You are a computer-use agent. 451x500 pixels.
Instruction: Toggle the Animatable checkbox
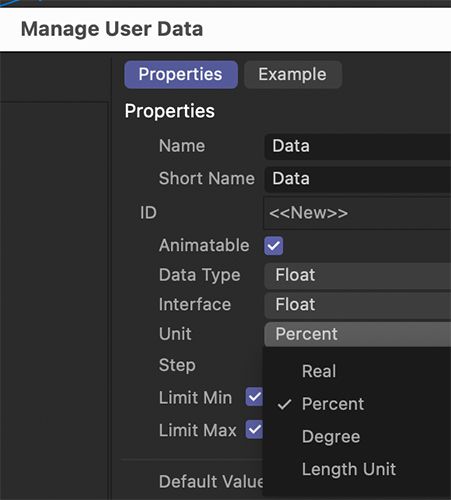click(x=274, y=246)
